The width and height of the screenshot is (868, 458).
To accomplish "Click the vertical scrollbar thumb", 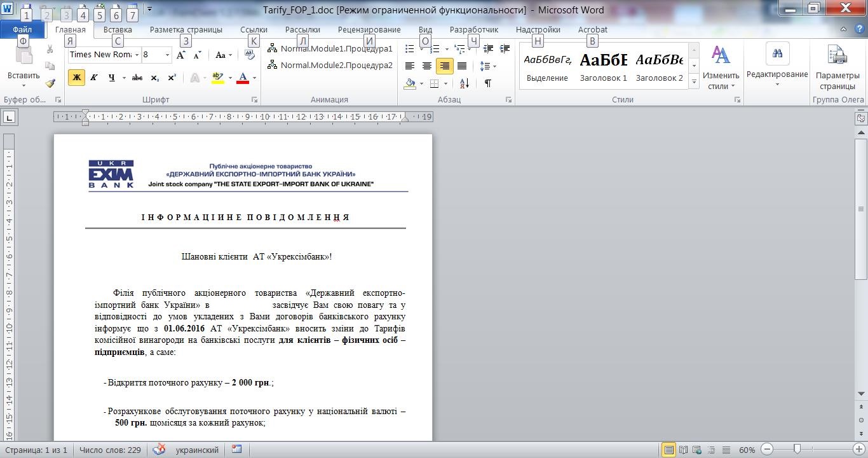I will [861, 209].
